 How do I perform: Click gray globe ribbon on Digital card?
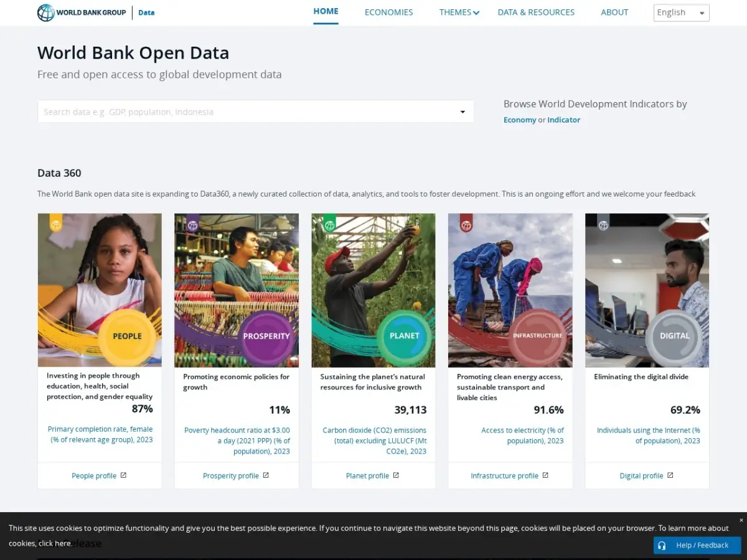(x=603, y=223)
